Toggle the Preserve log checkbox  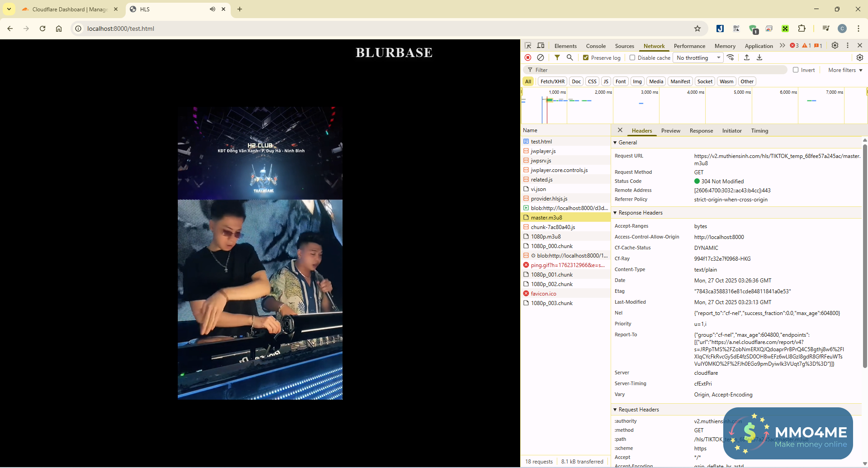(x=586, y=57)
